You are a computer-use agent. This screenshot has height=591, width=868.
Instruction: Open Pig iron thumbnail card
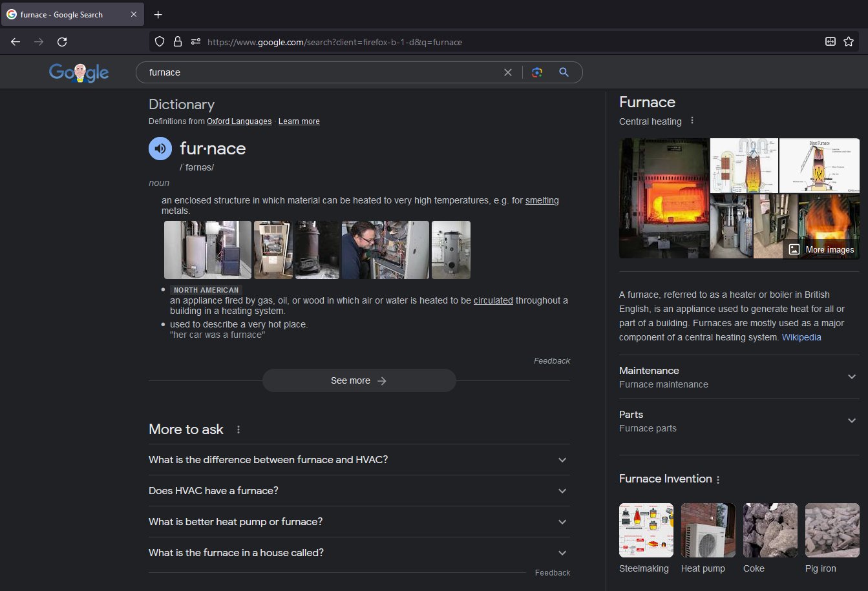(x=832, y=539)
